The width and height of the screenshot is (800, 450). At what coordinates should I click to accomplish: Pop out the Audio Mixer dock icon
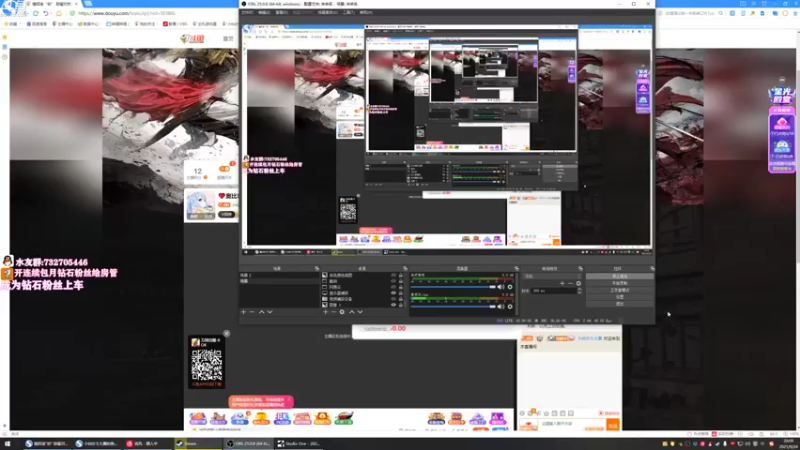pyautogui.click(x=516, y=268)
